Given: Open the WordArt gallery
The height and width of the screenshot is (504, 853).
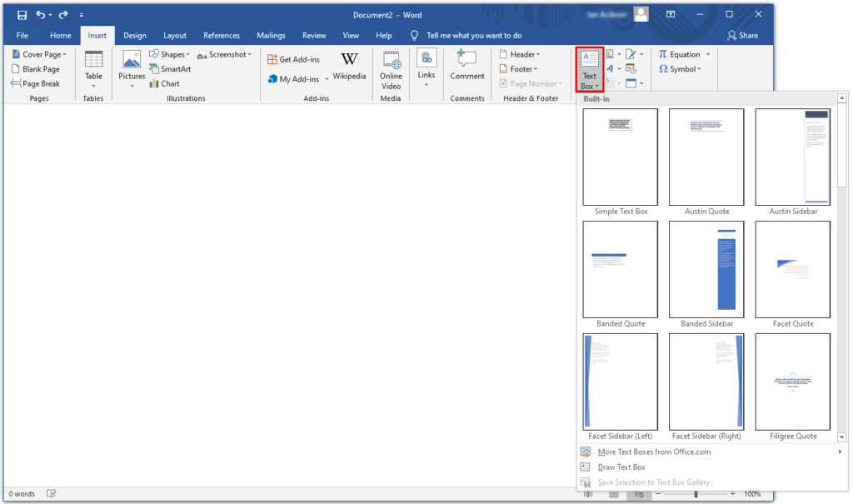Looking at the screenshot, I should 611,68.
